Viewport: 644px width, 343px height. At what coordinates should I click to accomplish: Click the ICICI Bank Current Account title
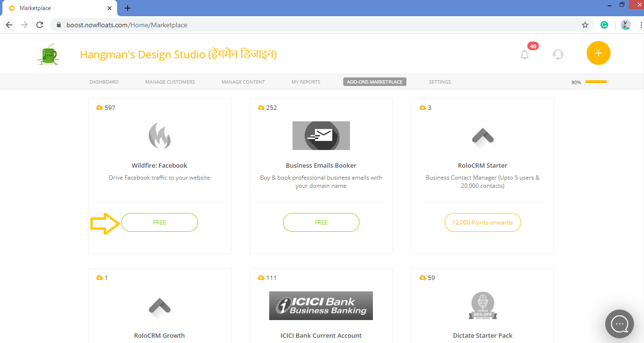pos(321,336)
